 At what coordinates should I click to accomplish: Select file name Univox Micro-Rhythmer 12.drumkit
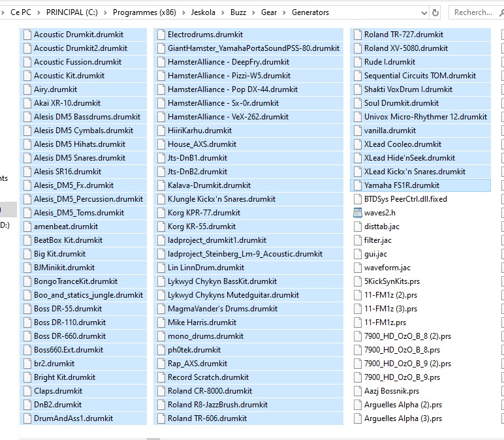[x=426, y=117]
